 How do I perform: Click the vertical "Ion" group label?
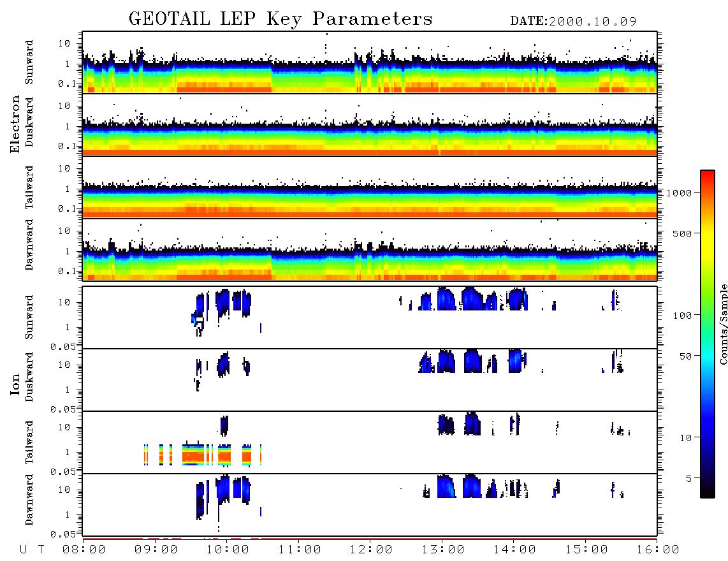pyautogui.click(x=15, y=384)
